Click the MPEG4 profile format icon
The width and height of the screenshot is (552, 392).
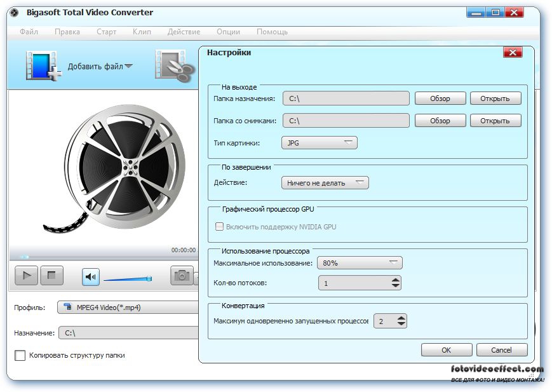pos(67,307)
